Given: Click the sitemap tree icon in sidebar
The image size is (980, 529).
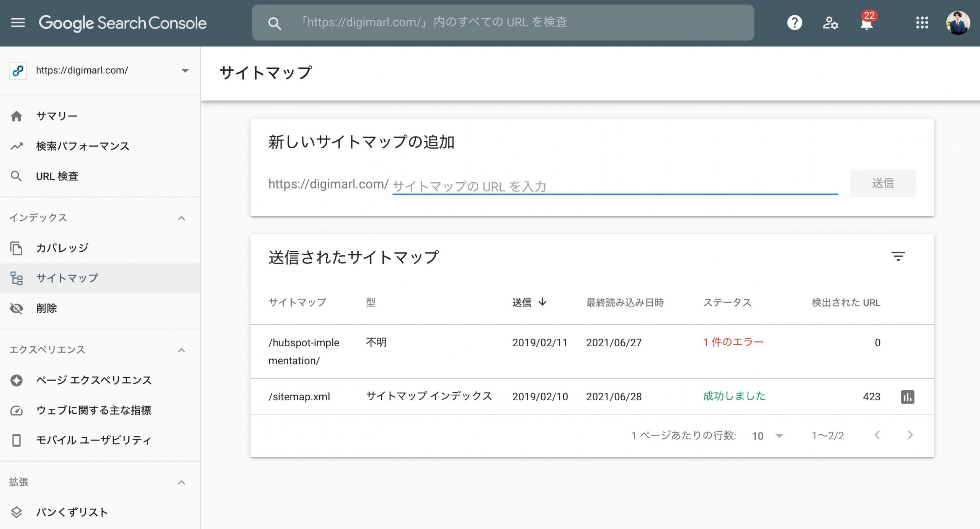Looking at the screenshot, I should click(16, 278).
